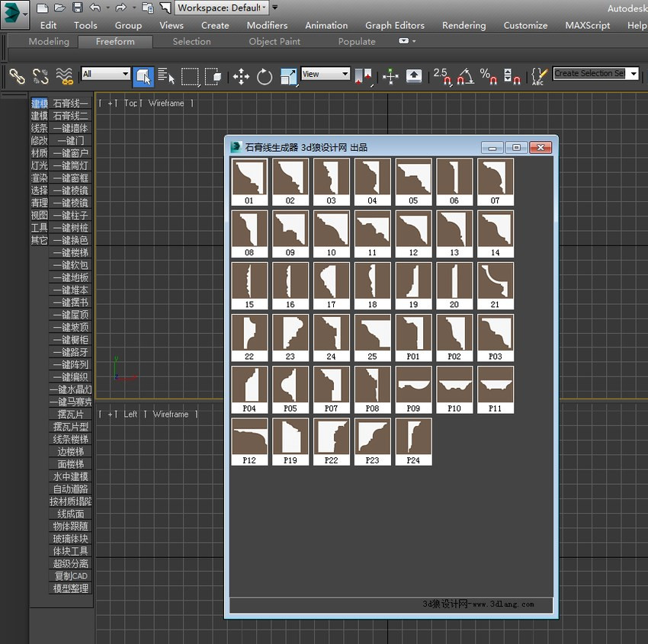
Task: Choose the Select and Uniform Scale tool
Action: click(x=288, y=77)
